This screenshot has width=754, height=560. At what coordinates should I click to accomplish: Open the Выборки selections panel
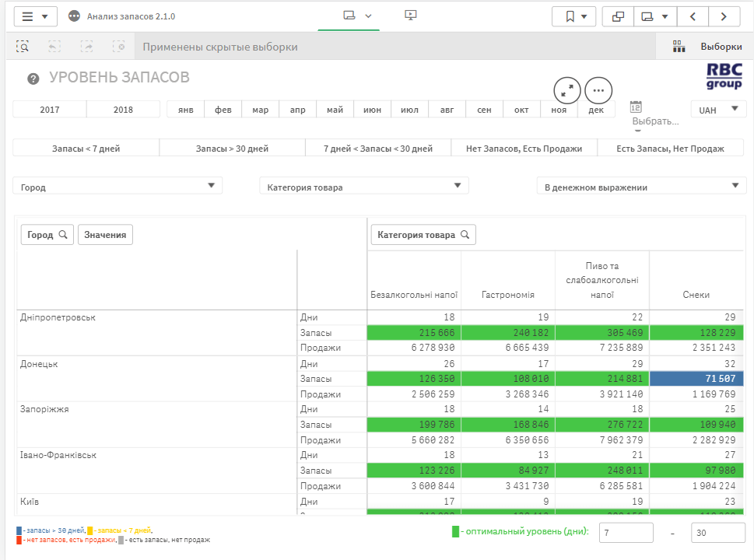pyautogui.click(x=705, y=47)
